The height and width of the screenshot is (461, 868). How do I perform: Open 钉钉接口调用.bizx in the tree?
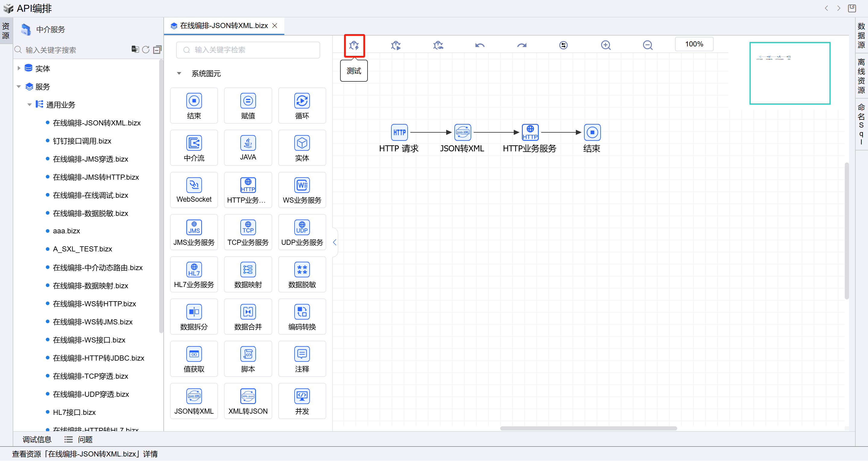(82, 141)
